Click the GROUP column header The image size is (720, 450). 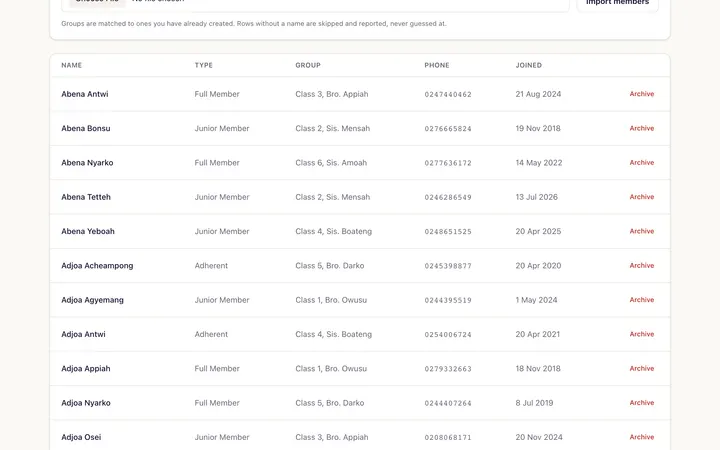tap(308, 65)
